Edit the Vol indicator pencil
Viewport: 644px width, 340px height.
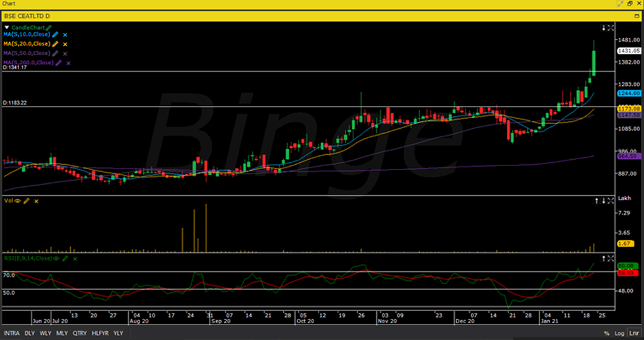[x=27, y=201]
